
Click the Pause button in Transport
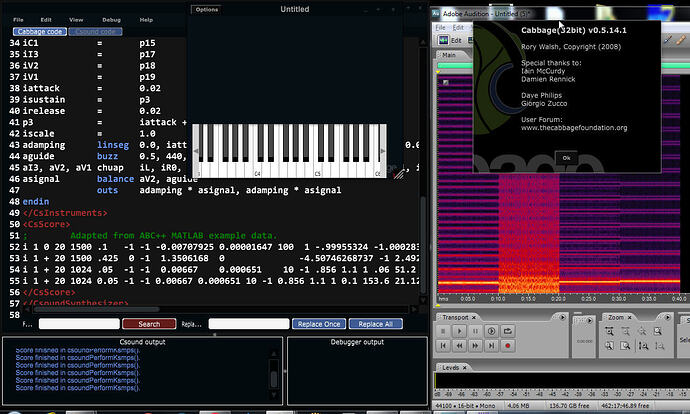click(x=475, y=331)
